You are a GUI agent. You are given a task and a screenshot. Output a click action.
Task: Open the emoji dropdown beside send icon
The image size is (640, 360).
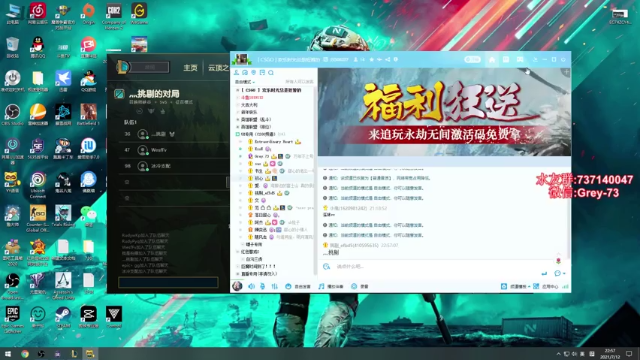(x=560, y=273)
